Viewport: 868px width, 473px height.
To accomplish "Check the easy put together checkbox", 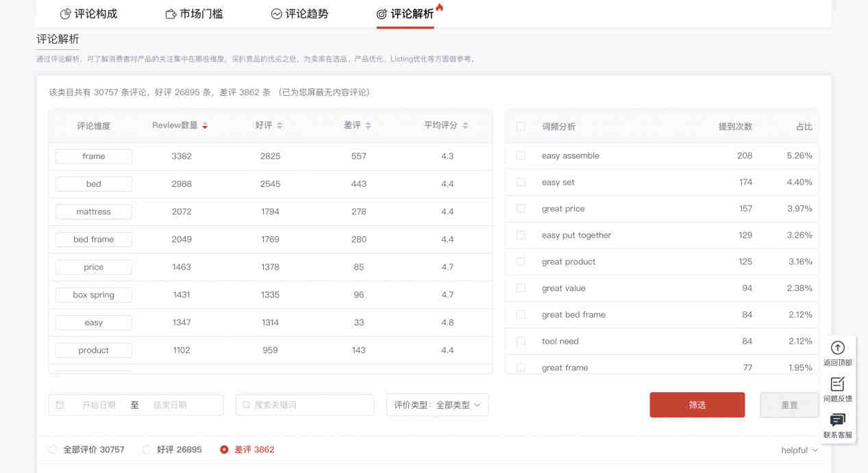I will click(x=521, y=235).
